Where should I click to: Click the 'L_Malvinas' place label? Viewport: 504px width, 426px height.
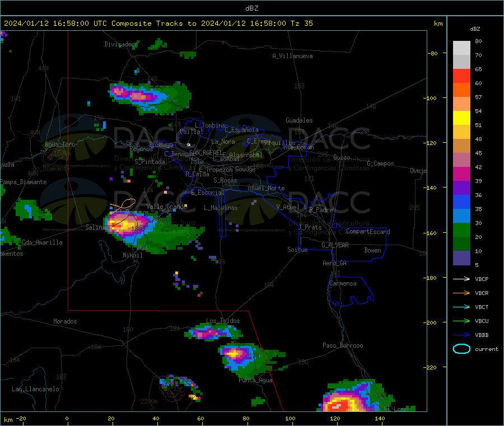click(x=221, y=208)
